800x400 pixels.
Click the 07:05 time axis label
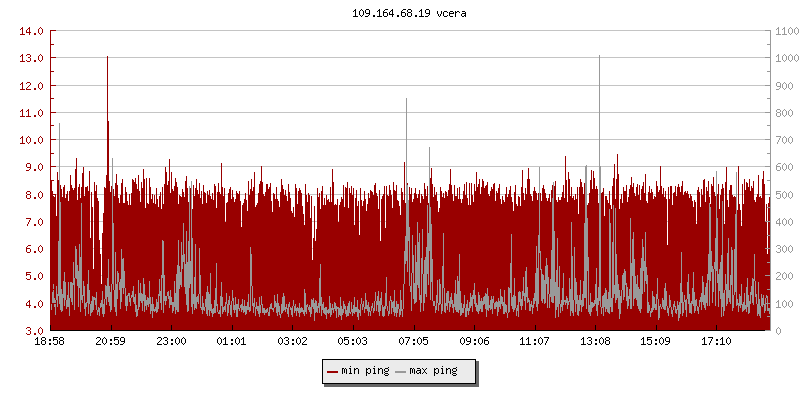(413, 342)
